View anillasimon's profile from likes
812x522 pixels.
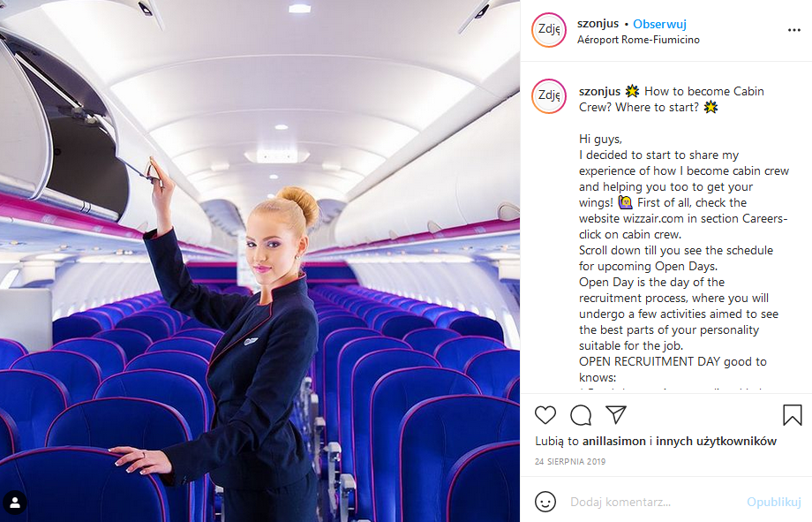613,441
